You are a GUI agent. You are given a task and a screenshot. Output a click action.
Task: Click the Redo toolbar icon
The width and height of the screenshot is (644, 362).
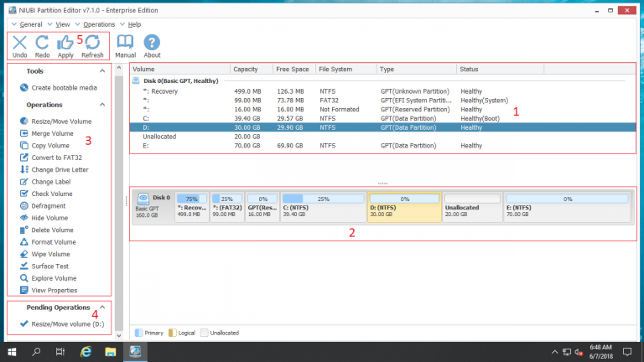tap(42, 42)
